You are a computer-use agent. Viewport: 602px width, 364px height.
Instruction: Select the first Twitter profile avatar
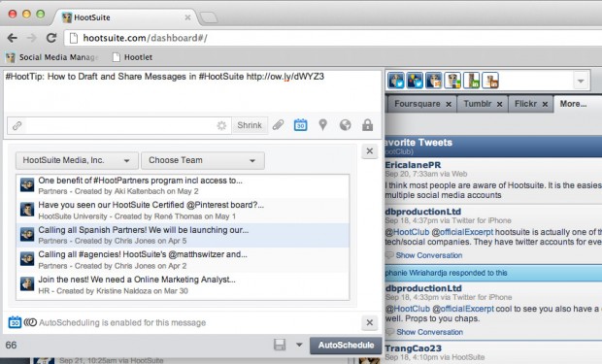pos(396,81)
